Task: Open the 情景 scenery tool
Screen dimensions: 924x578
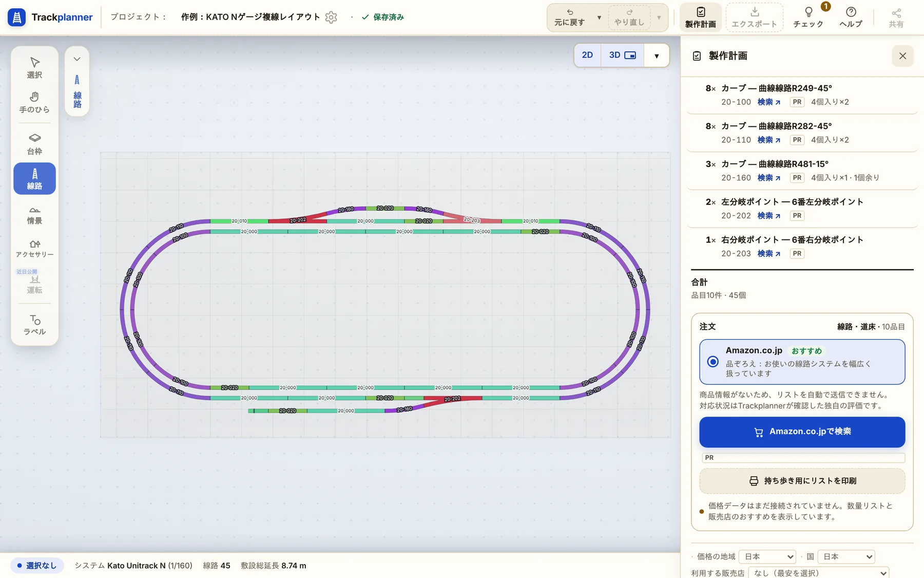Action: pyautogui.click(x=34, y=215)
